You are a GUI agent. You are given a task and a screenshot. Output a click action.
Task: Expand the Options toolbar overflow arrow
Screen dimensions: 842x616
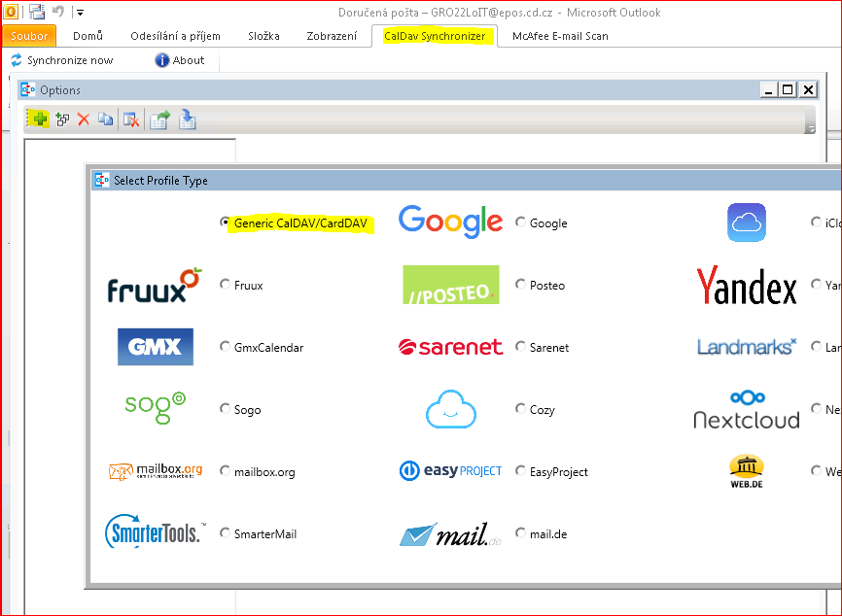(811, 129)
